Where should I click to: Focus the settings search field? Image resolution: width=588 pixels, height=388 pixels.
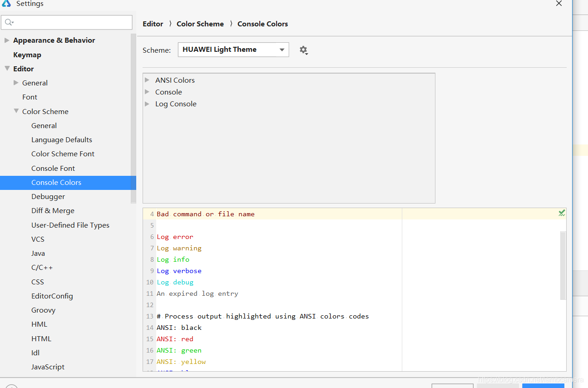point(67,22)
